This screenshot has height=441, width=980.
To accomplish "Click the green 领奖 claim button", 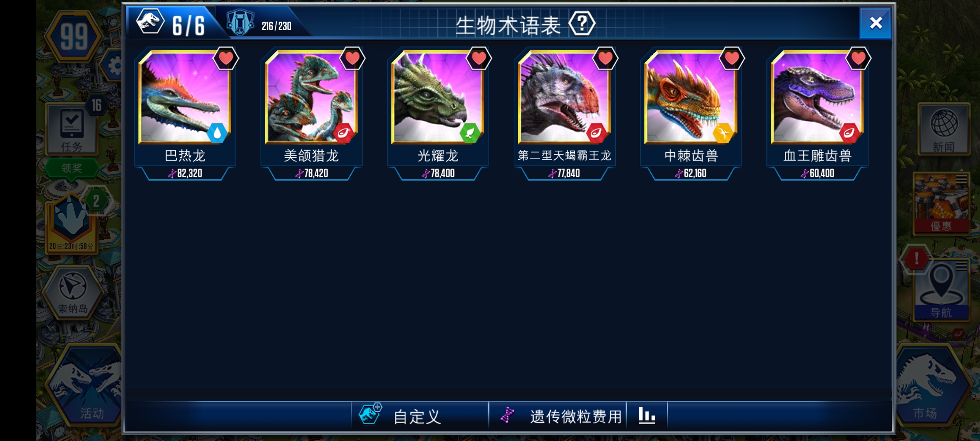I will click(x=72, y=168).
